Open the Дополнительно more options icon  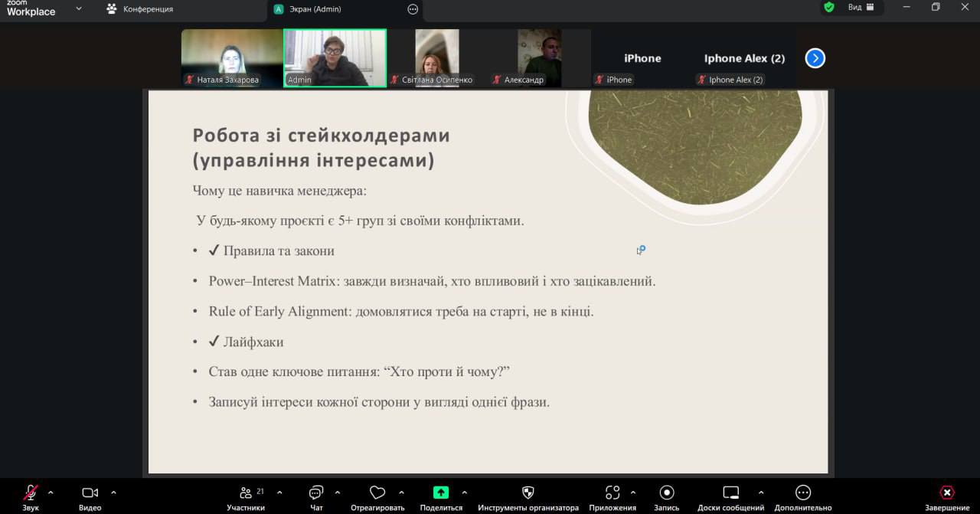click(802, 493)
